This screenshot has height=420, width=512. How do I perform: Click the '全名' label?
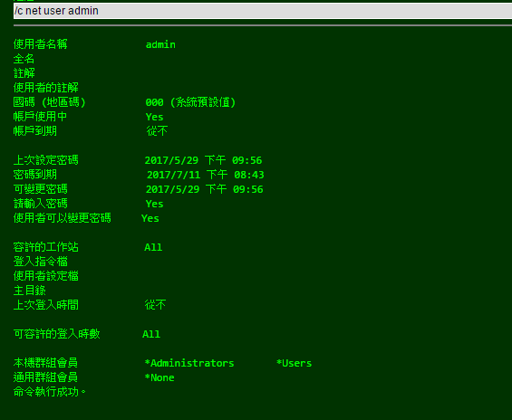24,59
